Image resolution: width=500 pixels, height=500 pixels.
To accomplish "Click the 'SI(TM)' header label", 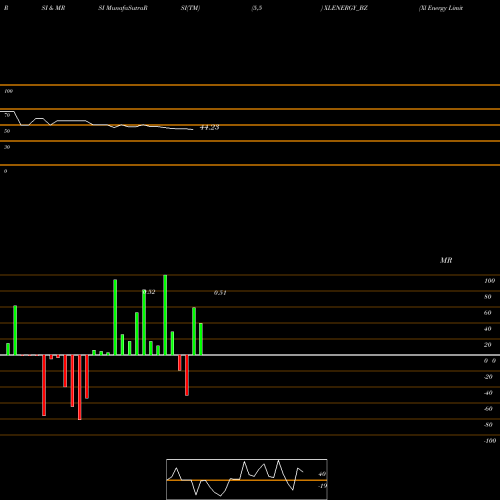I will click(x=191, y=8).
